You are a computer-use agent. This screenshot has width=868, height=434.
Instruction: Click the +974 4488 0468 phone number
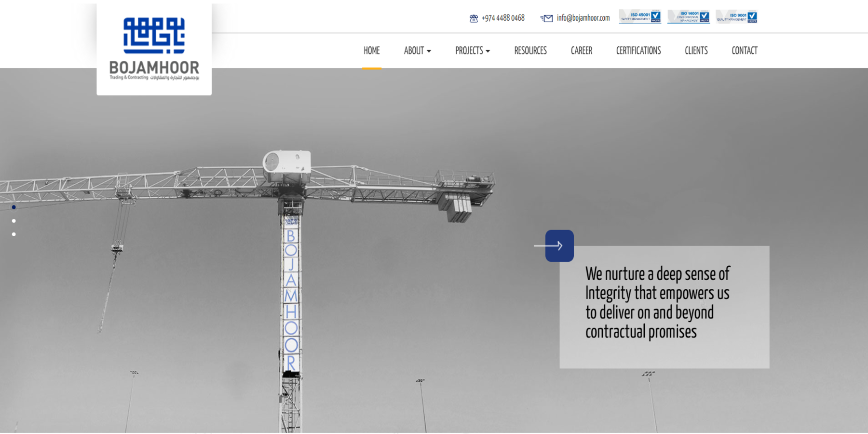pos(503,18)
